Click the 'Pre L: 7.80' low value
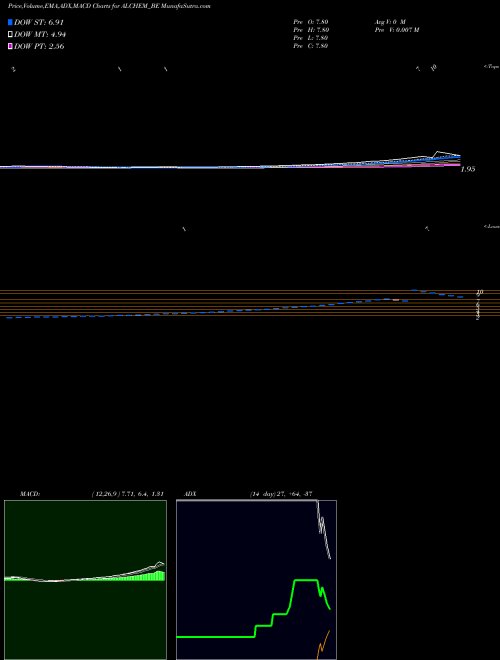Viewport: 500px width, 660px height. 311,38
